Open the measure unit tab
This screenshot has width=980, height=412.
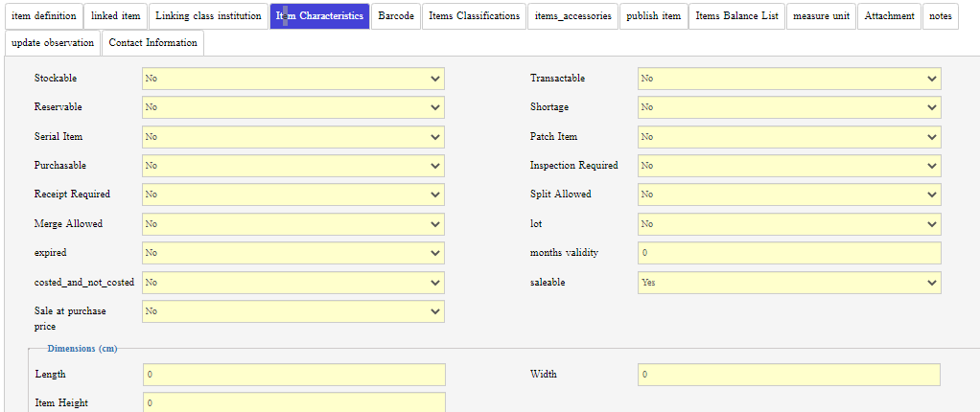coord(821,16)
